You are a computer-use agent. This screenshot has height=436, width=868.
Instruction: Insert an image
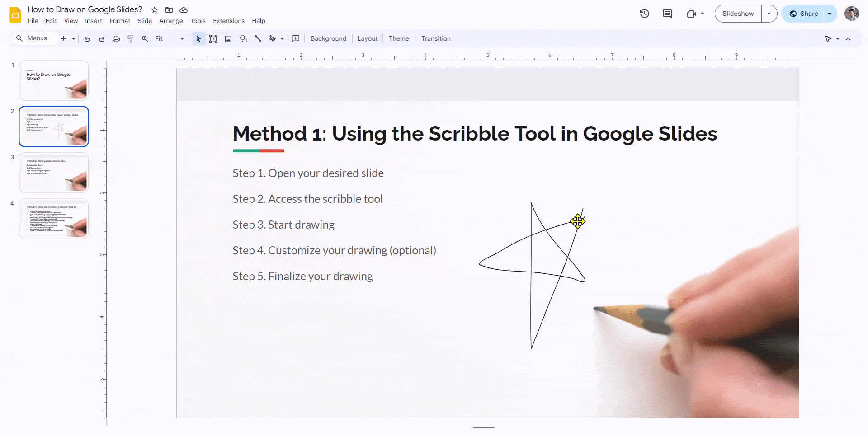point(228,38)
